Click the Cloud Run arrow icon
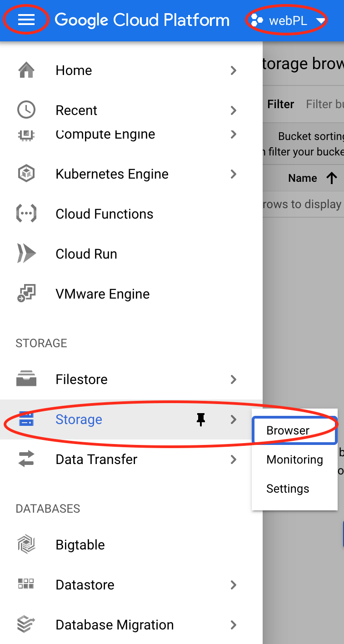Screen dimensions: 344x644 click(x=26, y=254)
